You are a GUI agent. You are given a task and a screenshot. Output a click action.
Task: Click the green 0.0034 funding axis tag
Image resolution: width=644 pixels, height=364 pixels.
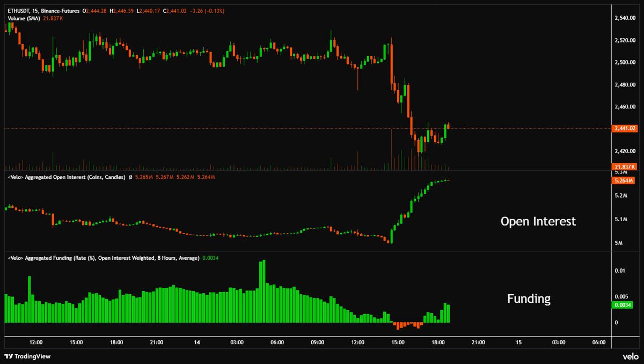tap(623, 305)
